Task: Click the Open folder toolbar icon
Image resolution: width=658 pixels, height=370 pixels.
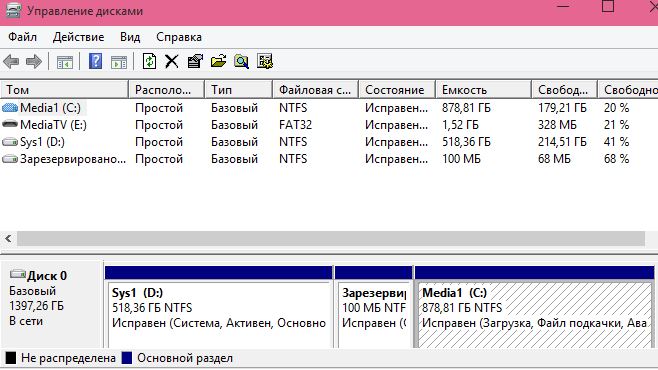Action: (x=218, y=61)
